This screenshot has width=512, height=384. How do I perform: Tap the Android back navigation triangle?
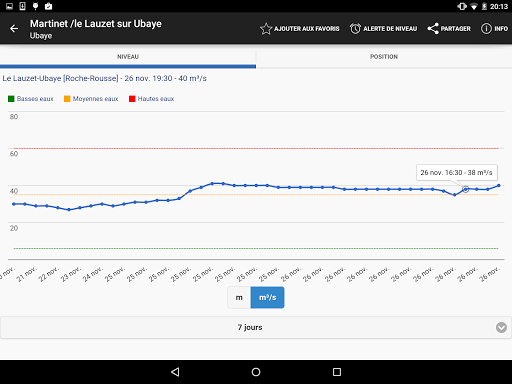[175, 372]
